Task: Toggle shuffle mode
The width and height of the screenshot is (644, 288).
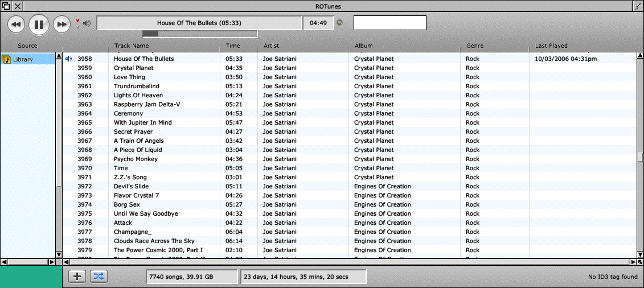Action: [99, 277]
